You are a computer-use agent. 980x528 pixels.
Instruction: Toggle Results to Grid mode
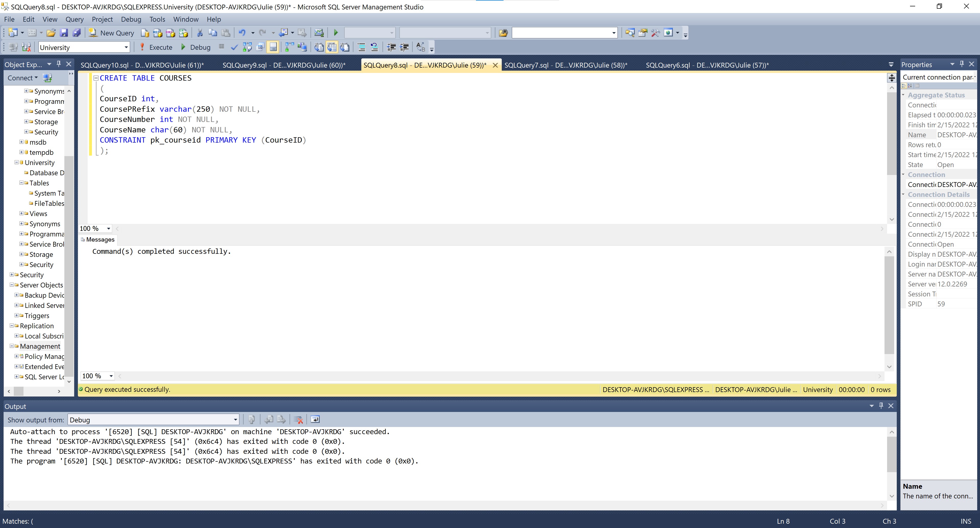pos(332,47)
